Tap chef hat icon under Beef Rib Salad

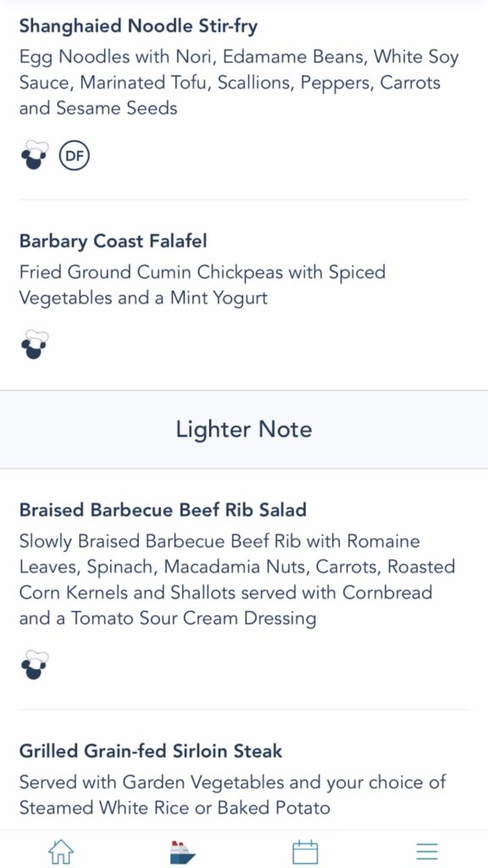coord(34,665)
